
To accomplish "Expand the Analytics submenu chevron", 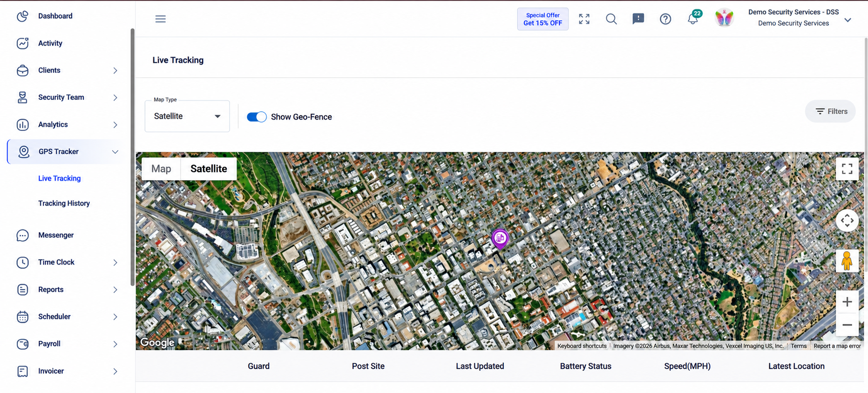I will [115, 125].
